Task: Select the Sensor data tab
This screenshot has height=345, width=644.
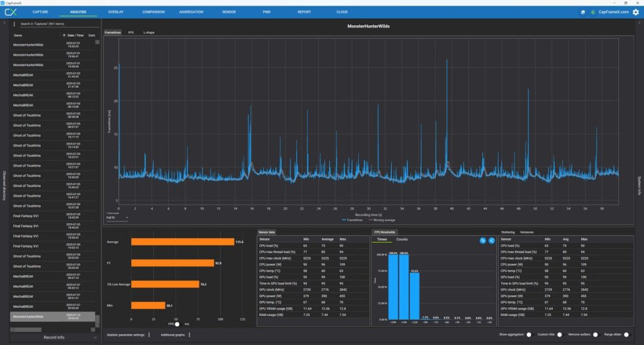Action: point(267,232)
